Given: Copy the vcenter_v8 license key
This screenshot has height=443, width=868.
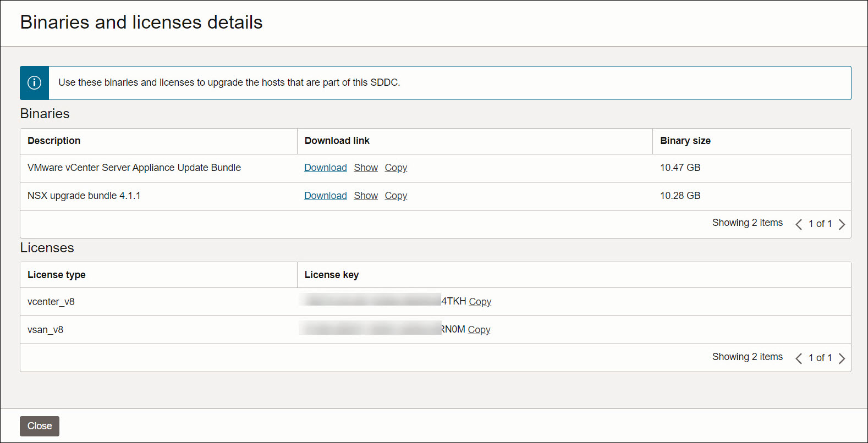Looking at the screenshot, I should pos(480,302).
